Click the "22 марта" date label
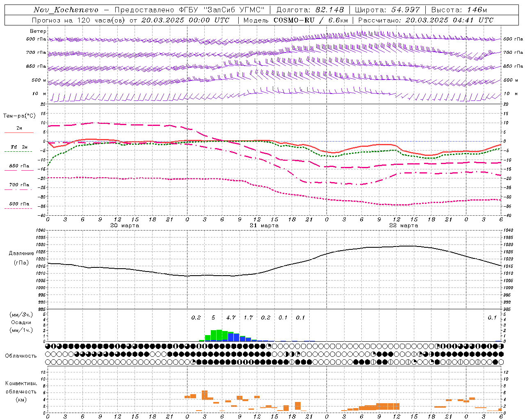Viewport: 525px width, 420px height. tap(404, 226)
